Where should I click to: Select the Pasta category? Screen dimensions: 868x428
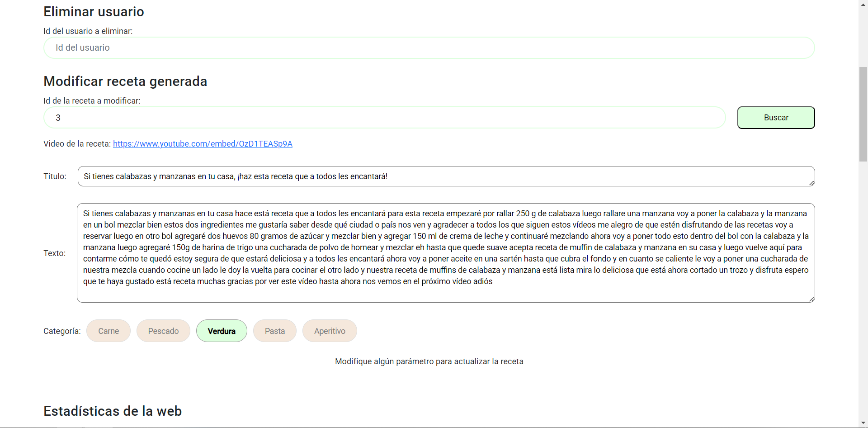point(275,331)
